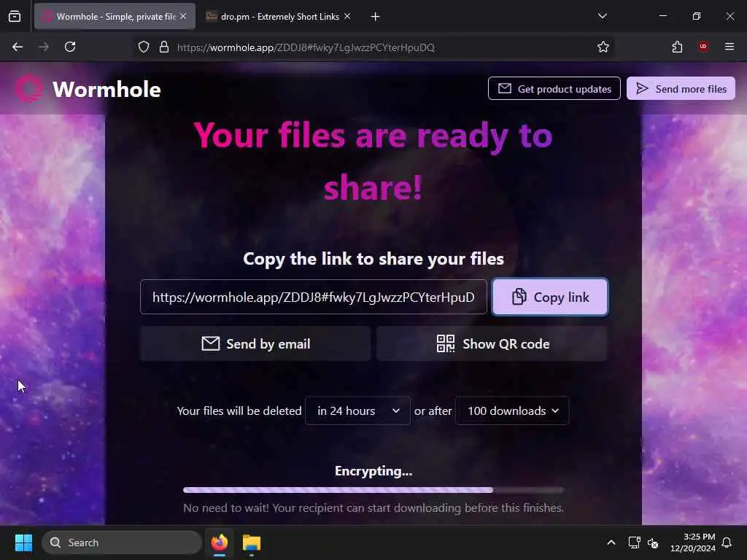
Task: Click the Firefox View icon
Action: [x=15, y=17]
